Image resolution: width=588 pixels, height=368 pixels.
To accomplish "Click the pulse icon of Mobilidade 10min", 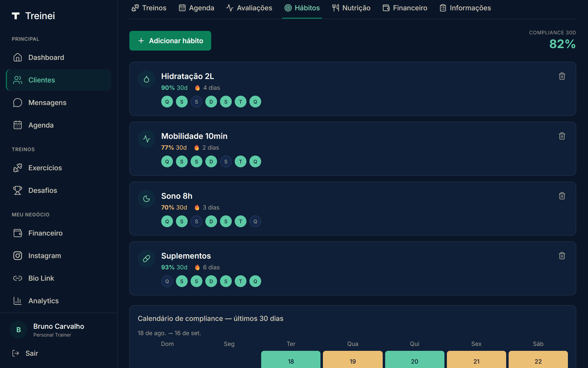I will pos(147,139).
